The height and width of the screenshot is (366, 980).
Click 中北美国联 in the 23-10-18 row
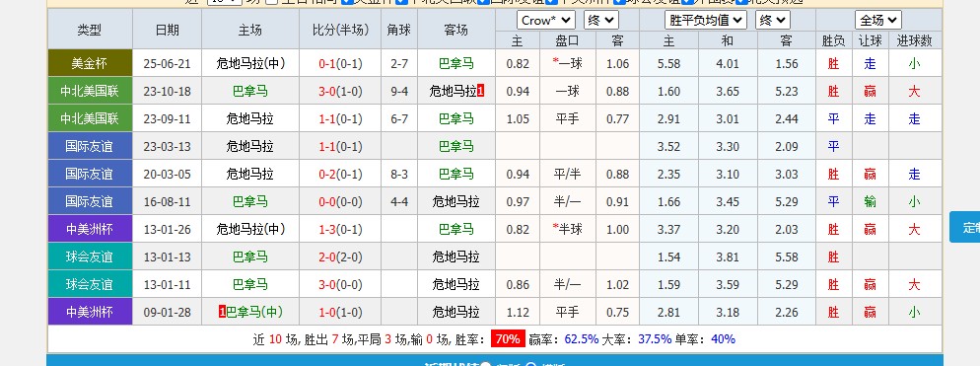click(90, 91)
